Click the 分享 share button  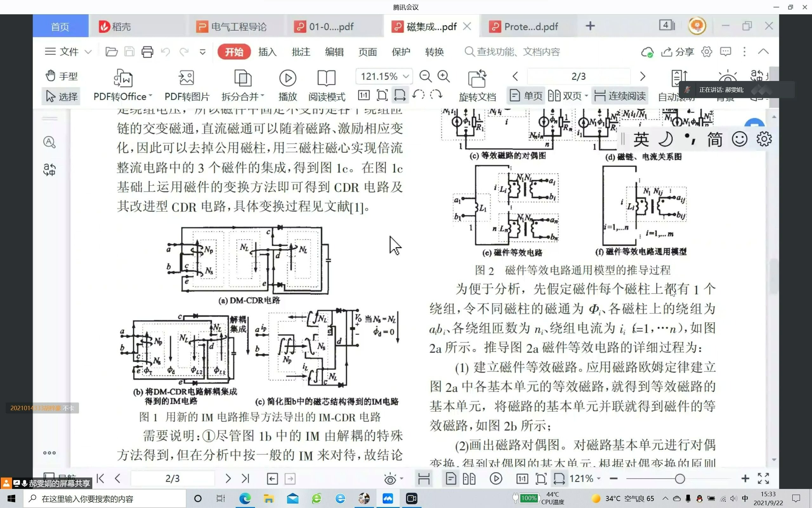pos(678,52)
